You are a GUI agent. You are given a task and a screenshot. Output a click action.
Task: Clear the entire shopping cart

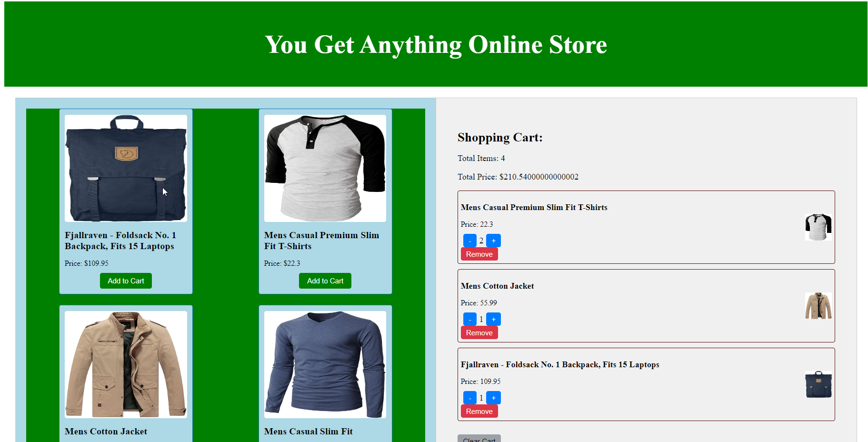point(479,439)
